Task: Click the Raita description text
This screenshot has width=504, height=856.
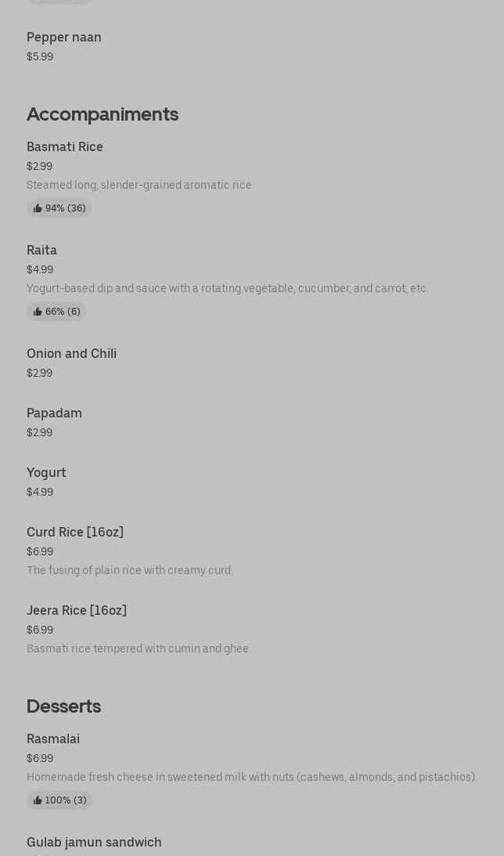Action: [227, 288]
